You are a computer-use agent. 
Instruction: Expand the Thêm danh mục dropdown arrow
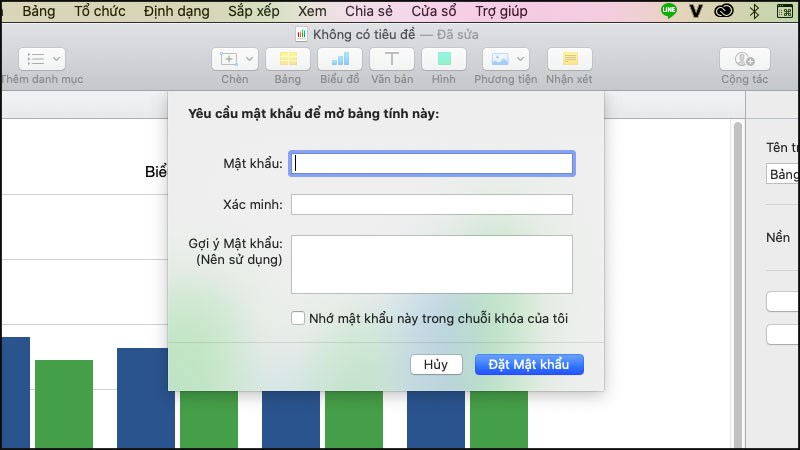coord(57,59)
